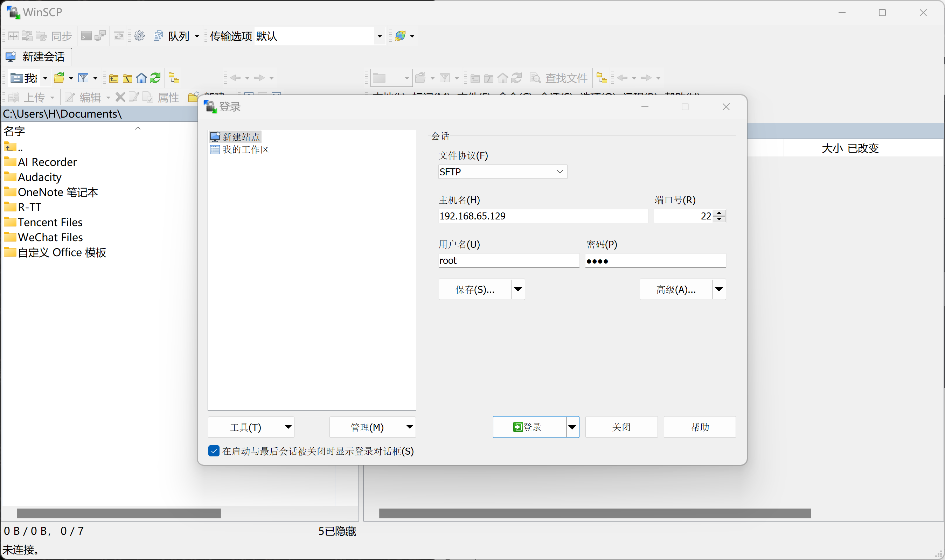Click the 我的工作区 workspace icon in site list
The height and width of the screenshot is (560, 945).
215,149
